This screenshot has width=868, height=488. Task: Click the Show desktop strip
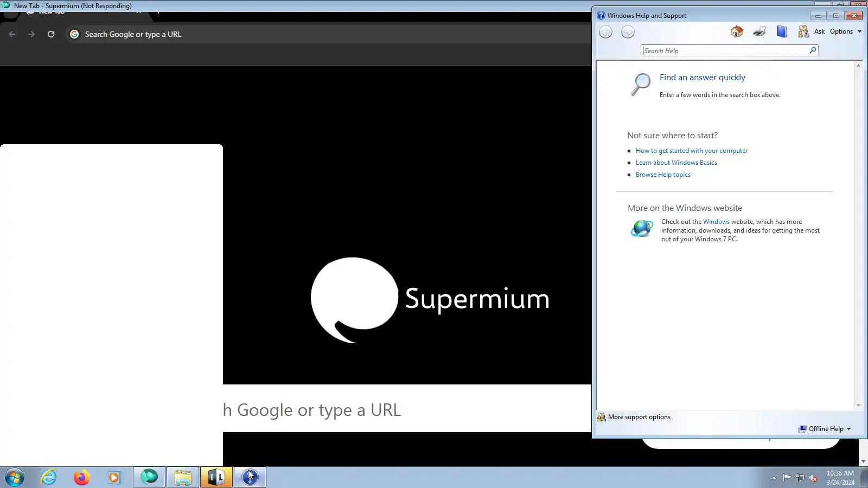point(864,478)
